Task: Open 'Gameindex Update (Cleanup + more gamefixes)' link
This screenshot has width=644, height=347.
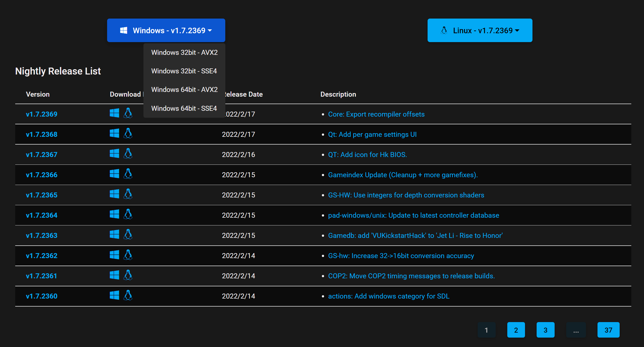Action: point(403,175)
